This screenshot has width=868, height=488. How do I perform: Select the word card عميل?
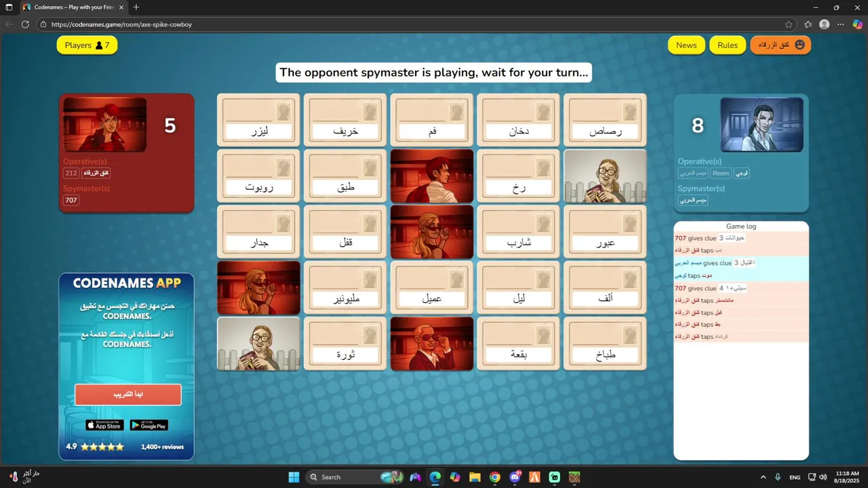[x=432, y=288]
